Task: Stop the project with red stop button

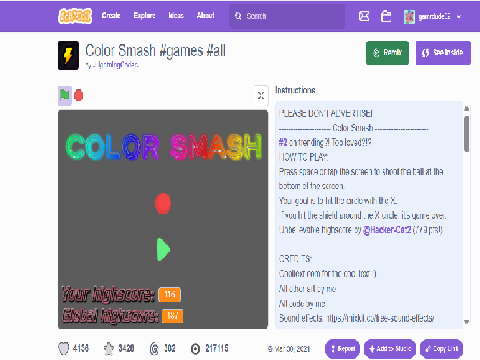Action: (x=79, y=96)
